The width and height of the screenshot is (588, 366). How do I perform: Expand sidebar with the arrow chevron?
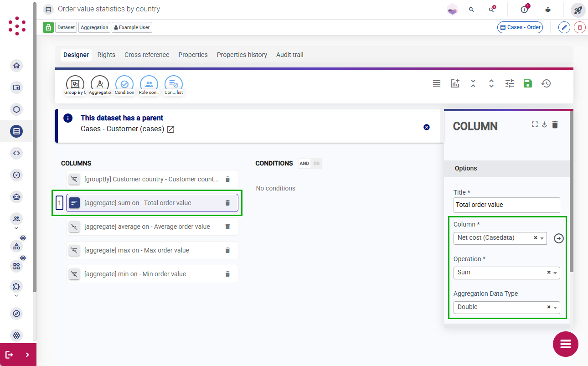click(x=27, y=355)
